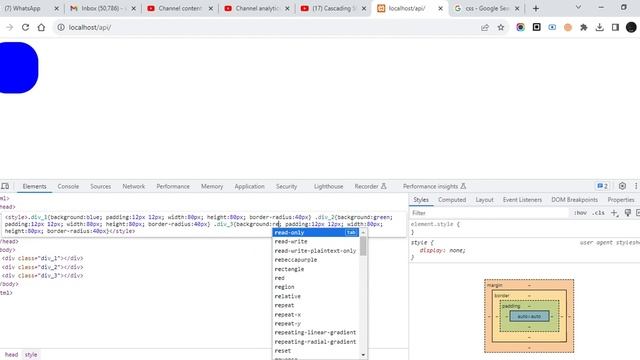Click the orange circle extension icon
640x360 pixels.
(568, 27)
